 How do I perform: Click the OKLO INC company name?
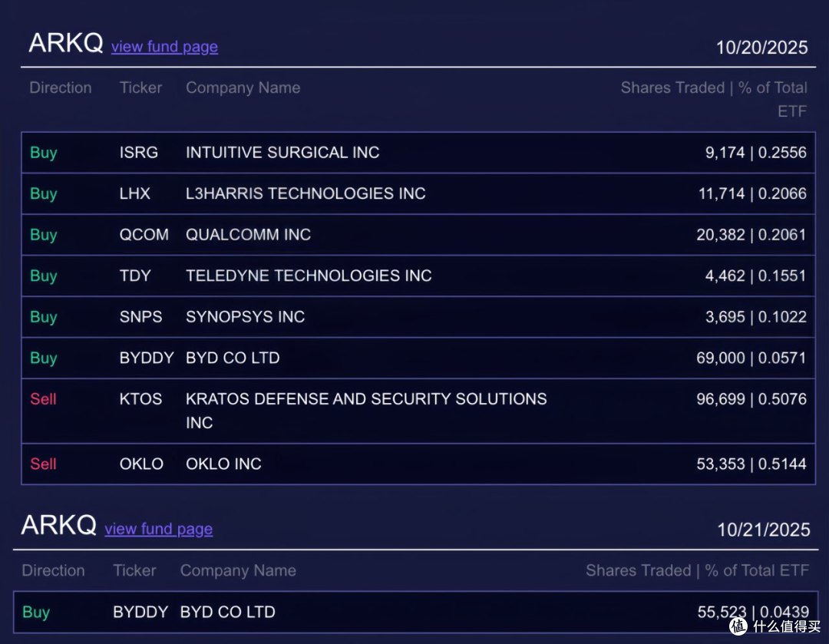click(x=223, y=464)
